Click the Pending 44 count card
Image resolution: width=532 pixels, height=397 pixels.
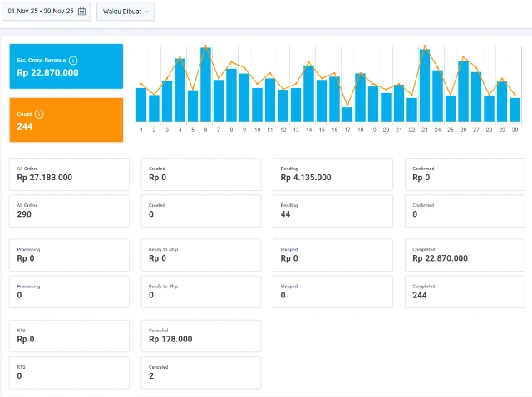[x=332, y=211]
